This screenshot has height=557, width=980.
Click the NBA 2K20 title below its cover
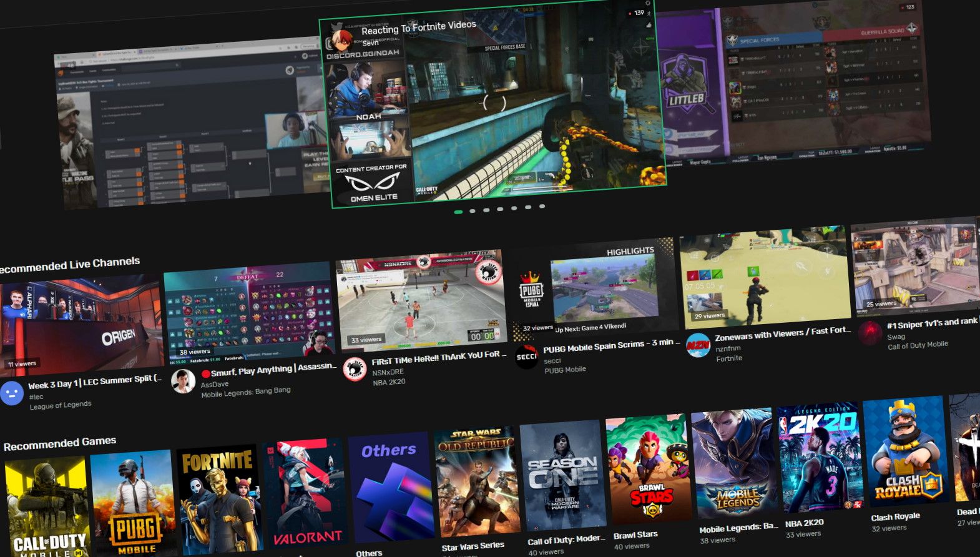pos(805,523)
